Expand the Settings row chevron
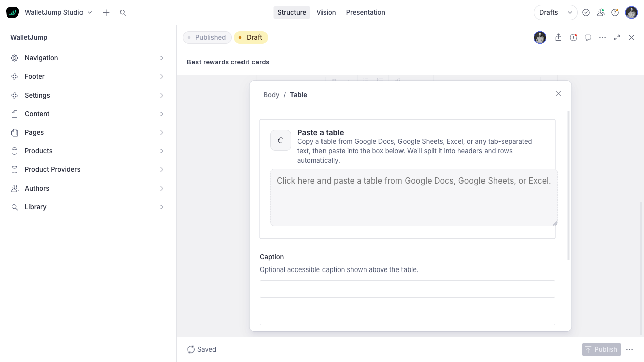Viewport: 644px width, 362px height. (162, 95)
